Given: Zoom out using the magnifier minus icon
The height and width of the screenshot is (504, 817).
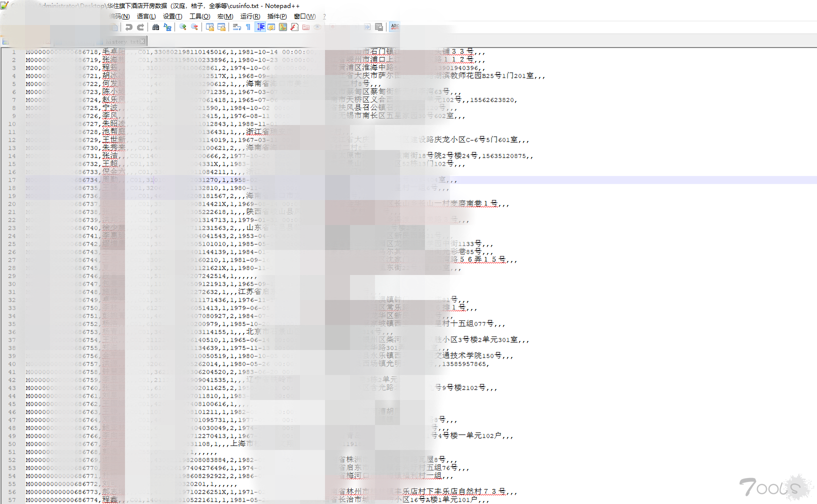Looking at the screenshot, I should point(194,27).
